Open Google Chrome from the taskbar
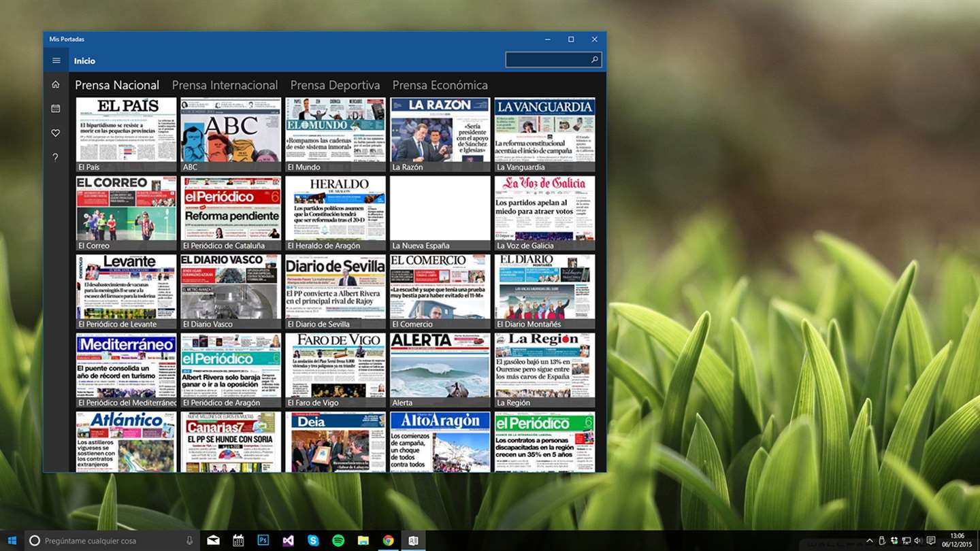This screenshot has height=551, width=980. click(x=388, y=541)
